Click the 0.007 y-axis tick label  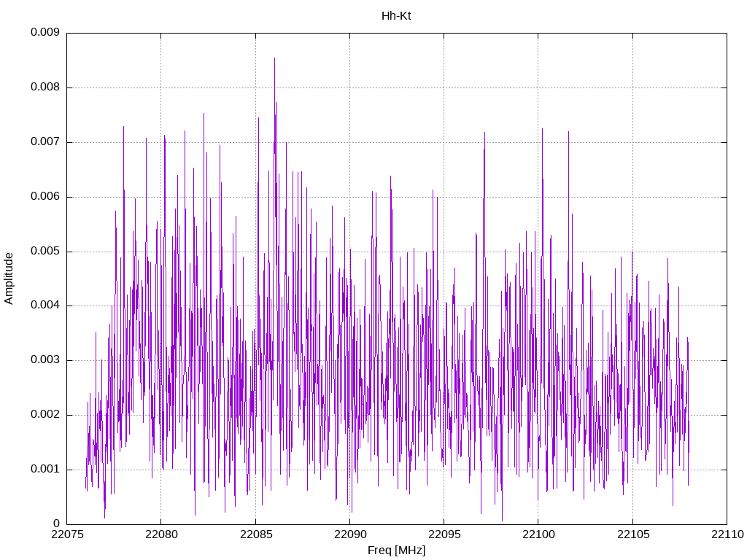click(45, 142)
